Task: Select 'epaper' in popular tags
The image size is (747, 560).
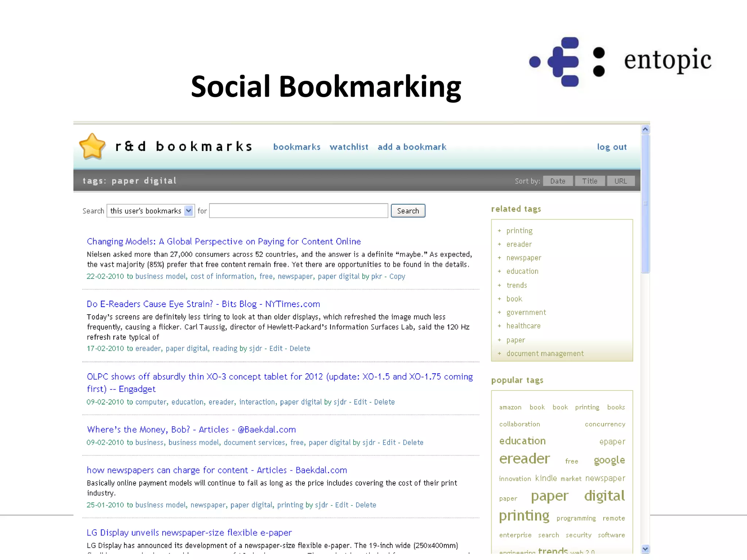Action: tap(612, 442)
